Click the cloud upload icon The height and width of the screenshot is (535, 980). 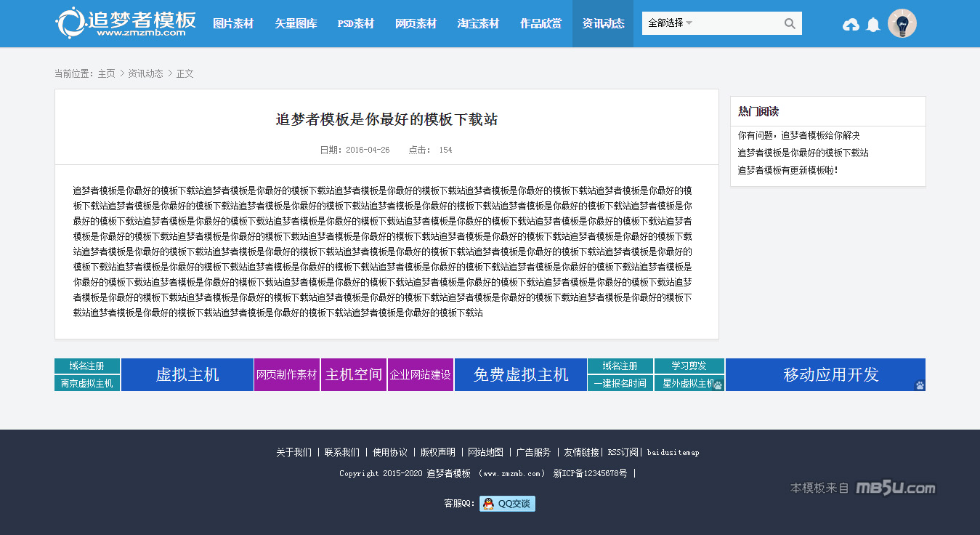coord(851,25)
